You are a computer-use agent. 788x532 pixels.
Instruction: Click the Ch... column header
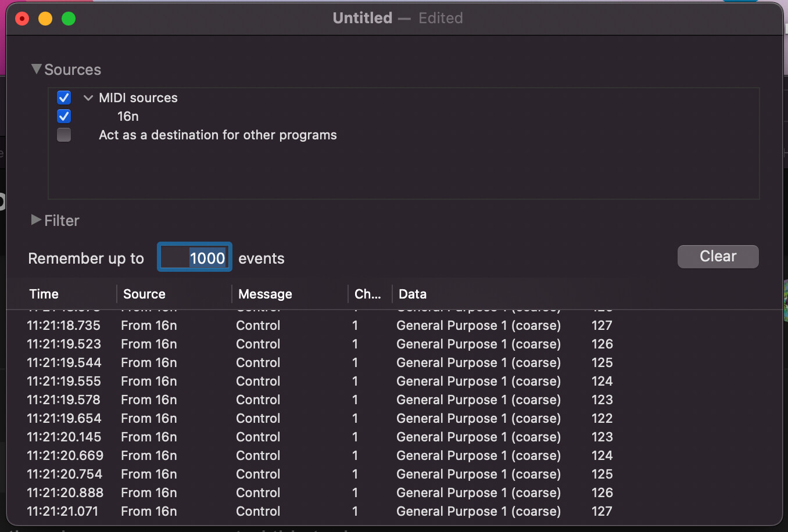point(370,294)
